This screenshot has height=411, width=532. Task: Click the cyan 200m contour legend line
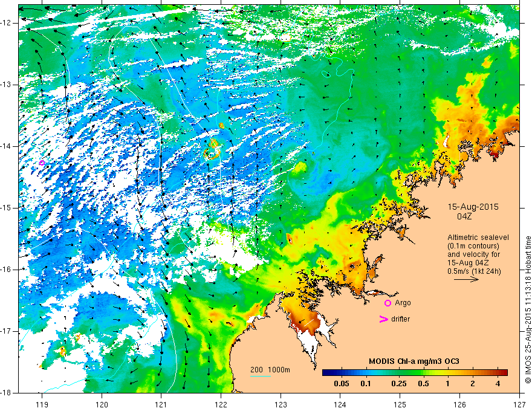[260, 376]
